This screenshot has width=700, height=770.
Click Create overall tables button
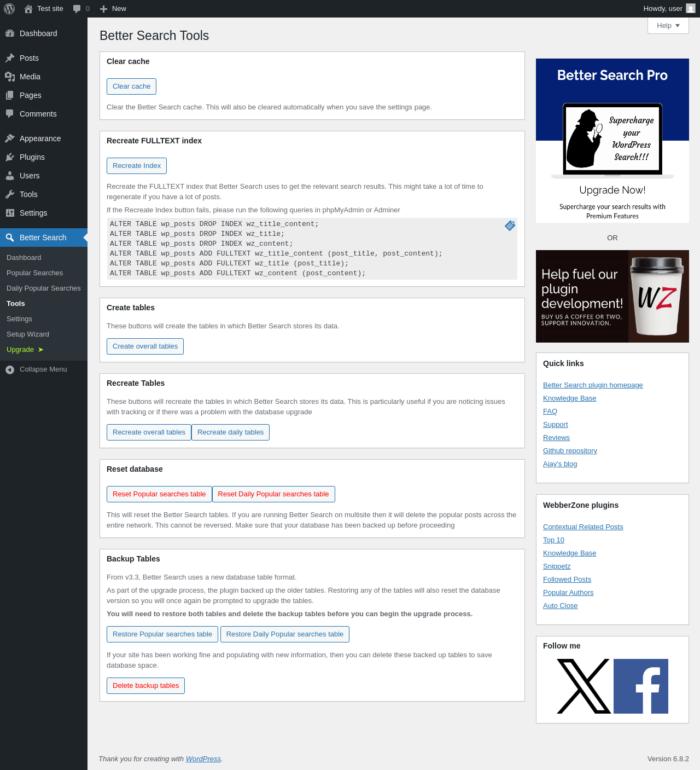[145, 346]
